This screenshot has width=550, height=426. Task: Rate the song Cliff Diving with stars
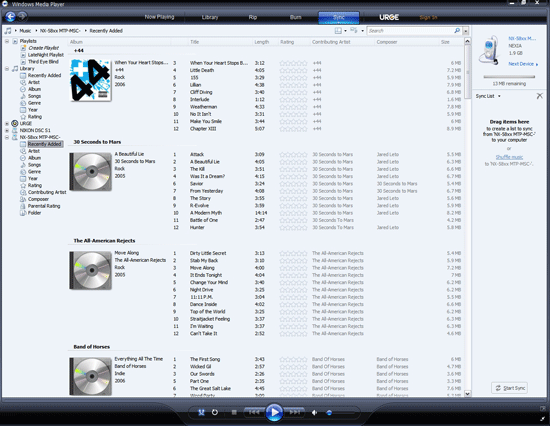pyautogui.click(x=293, y=92)
